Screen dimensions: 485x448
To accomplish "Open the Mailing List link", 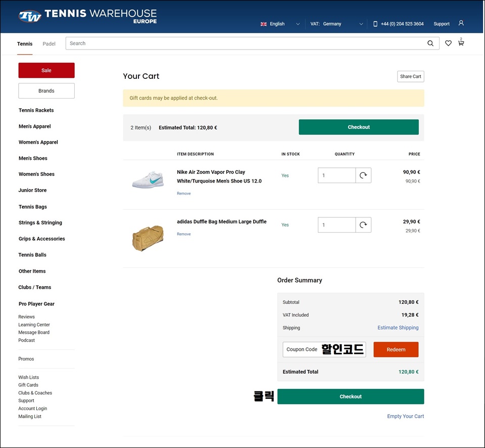I will click(30, 417).
